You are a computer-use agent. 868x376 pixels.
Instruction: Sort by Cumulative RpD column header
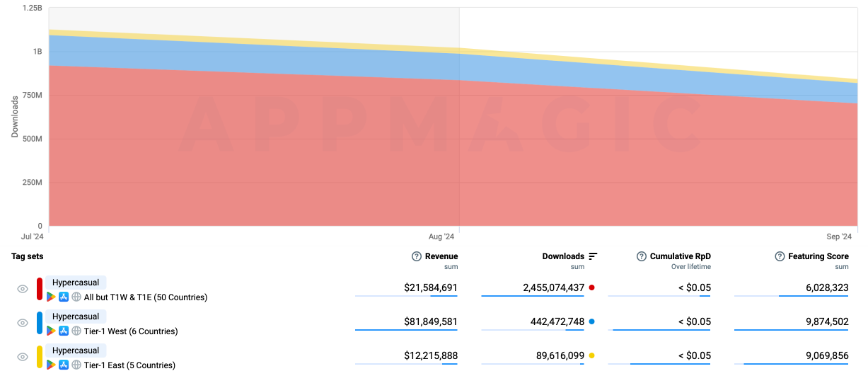pyautogui.click(x=680, y=256)
